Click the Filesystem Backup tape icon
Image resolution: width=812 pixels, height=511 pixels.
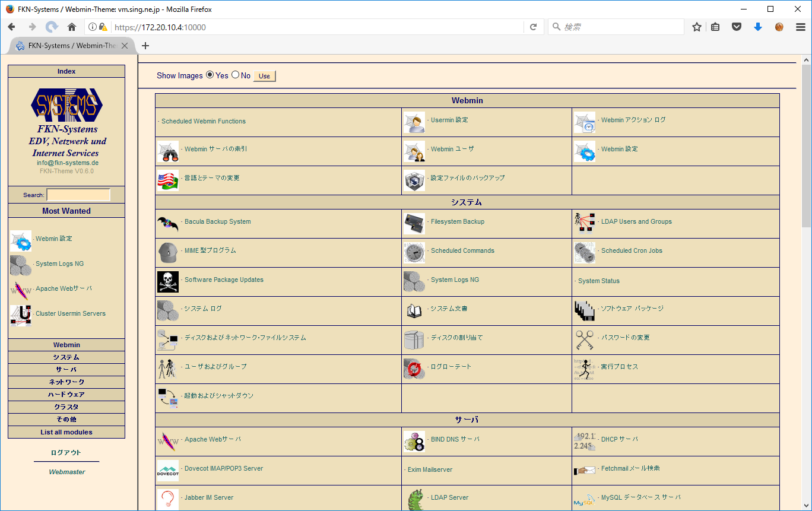click(414, 224)
